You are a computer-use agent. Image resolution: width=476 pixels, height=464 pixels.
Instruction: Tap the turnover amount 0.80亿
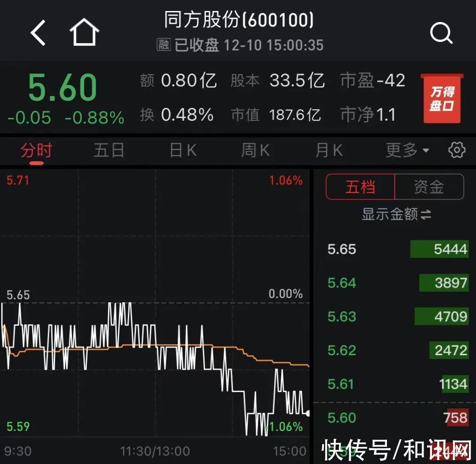(x=189, y=81)
